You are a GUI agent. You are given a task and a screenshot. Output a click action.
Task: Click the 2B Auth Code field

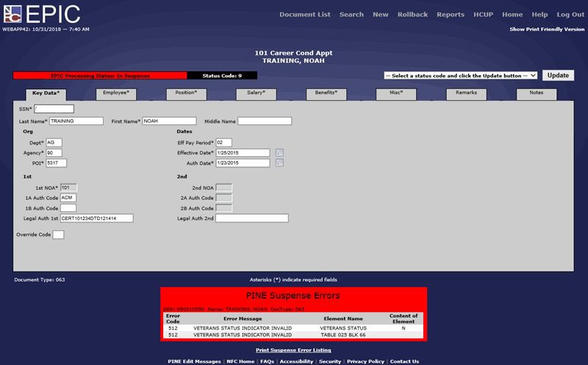224,208
